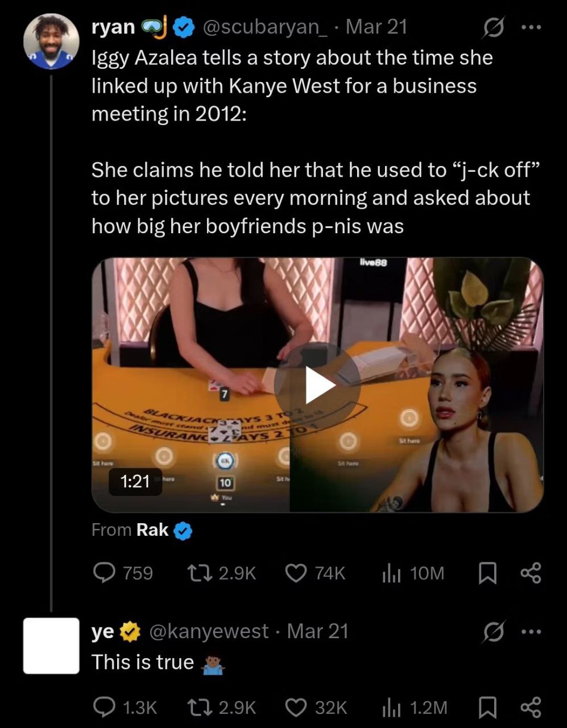Like ye's reply

pyautogui.click(x=296, y=707)
